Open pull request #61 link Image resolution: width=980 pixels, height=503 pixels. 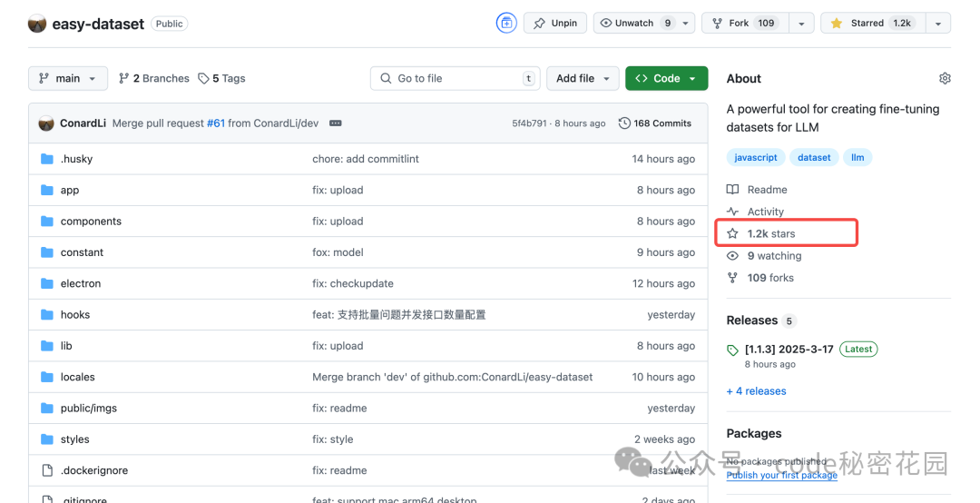pos(216,123)
